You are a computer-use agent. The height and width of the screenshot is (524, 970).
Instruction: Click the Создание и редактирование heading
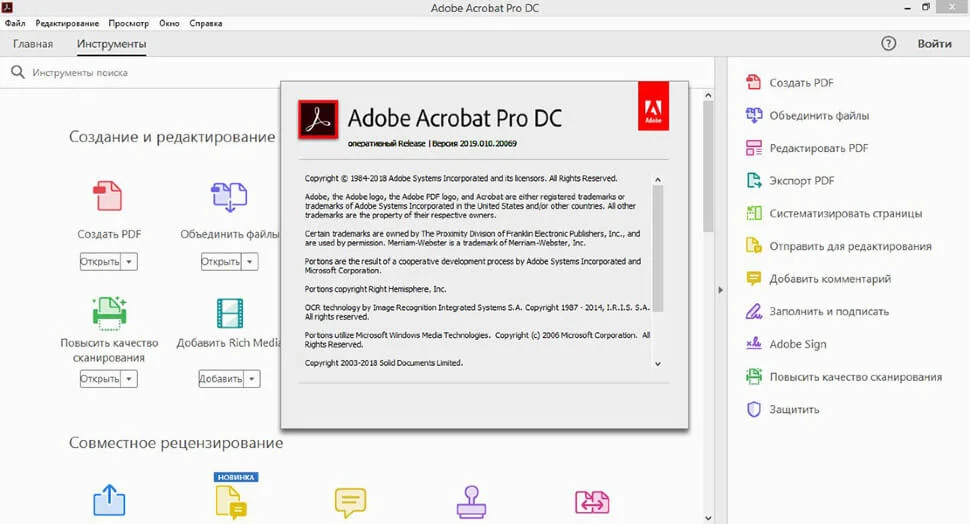[x=172, y=137]
